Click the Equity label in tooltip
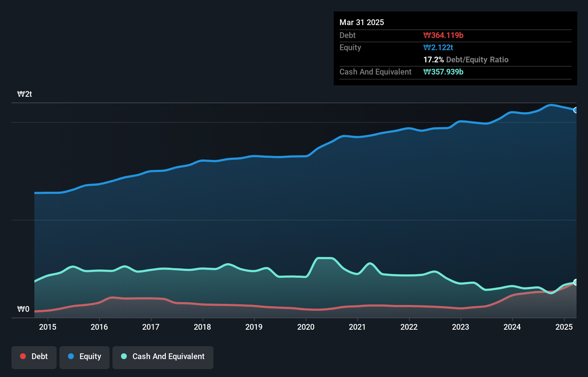Image resolution: width=588 pixels, height=377 pixels. tap(350, 48)
